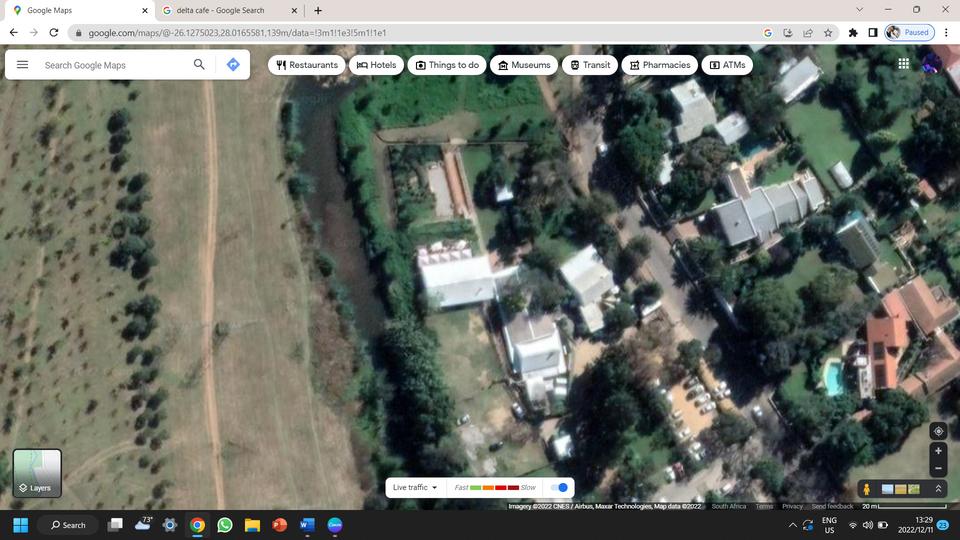This screenshot has height=540, width=960.
Task: Click the search magnifier icon
Action: (199, 64)
